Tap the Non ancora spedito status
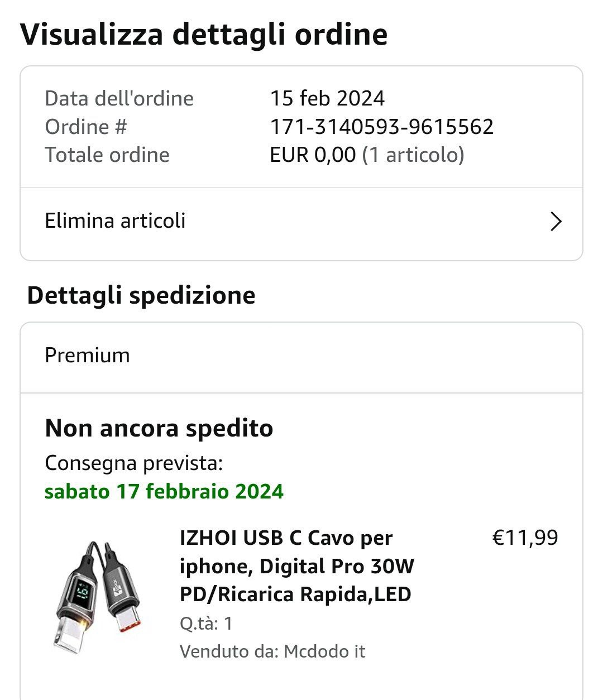Viewport: 603px width, 700px height. pyautogui.click(x=159, y=429)
